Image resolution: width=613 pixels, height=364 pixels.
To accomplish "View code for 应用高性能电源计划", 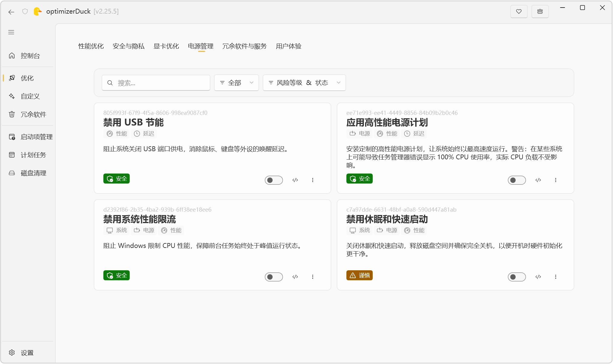I will click(x=538, y=180).
